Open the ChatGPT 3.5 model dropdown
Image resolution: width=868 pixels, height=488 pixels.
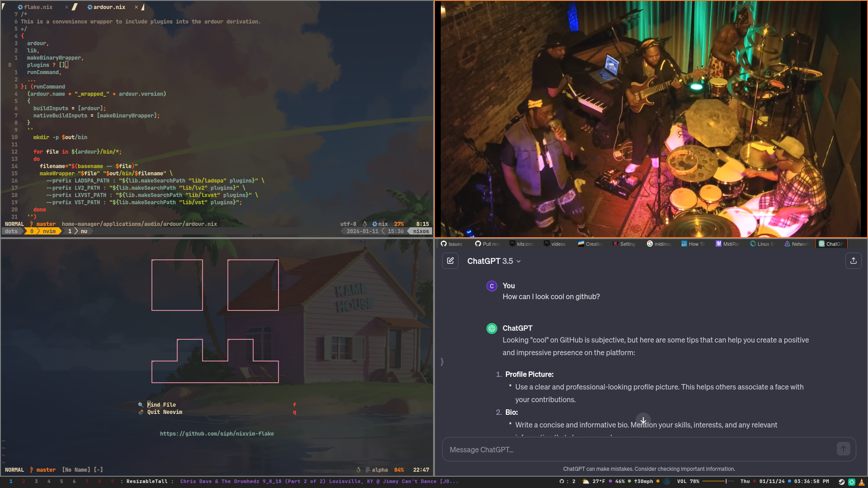click(x=494, y=261)
